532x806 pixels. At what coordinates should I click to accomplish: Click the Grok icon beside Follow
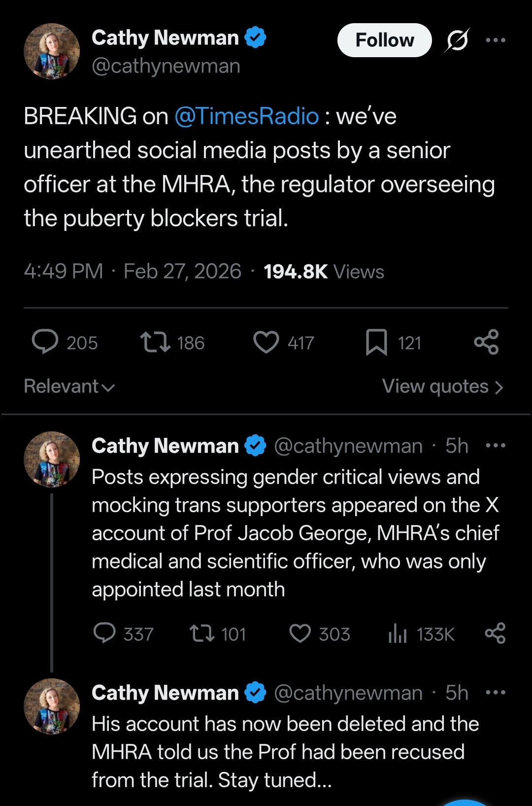457,40
